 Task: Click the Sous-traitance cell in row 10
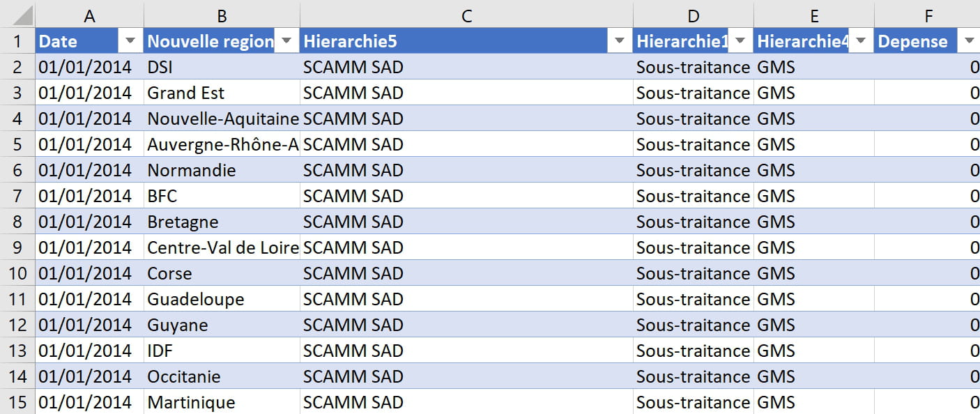point(693,273)
